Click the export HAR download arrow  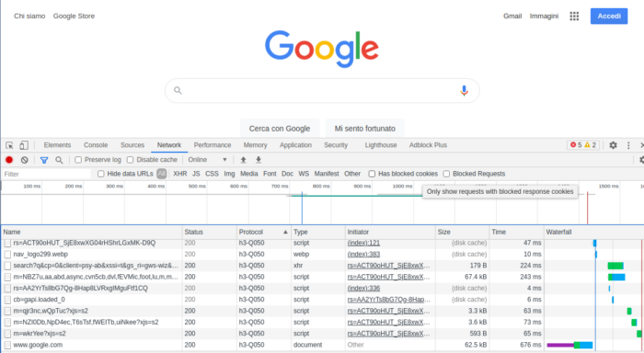(259, 160)
